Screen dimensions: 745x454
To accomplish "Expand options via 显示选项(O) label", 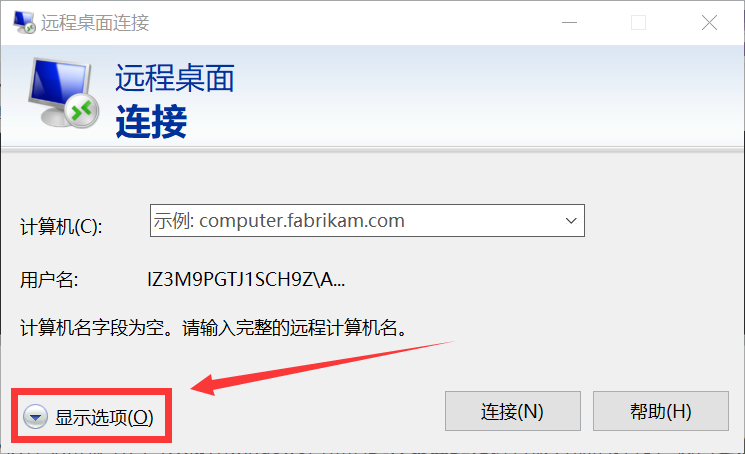I will point(104,417).
